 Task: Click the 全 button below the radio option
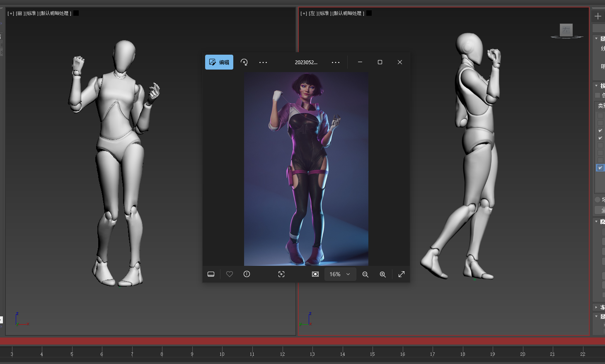tap(600, 210)
